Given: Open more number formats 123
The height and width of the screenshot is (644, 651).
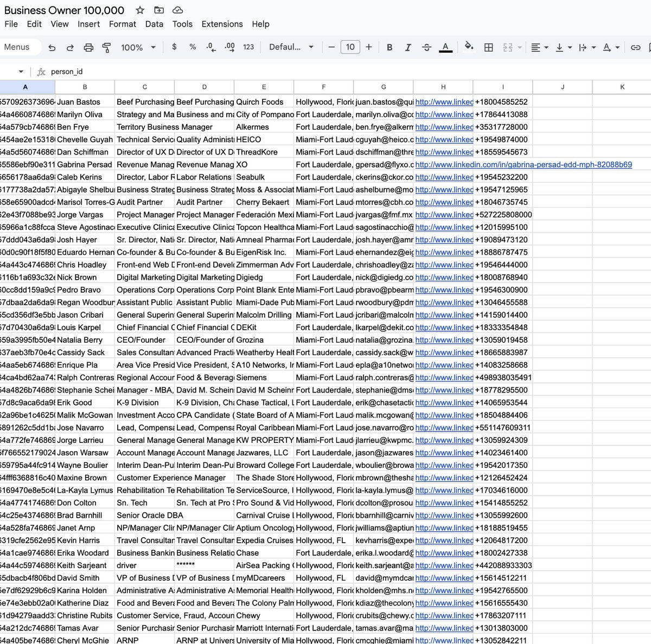Looking at the screenshot, I should click(x=248, y=47).
